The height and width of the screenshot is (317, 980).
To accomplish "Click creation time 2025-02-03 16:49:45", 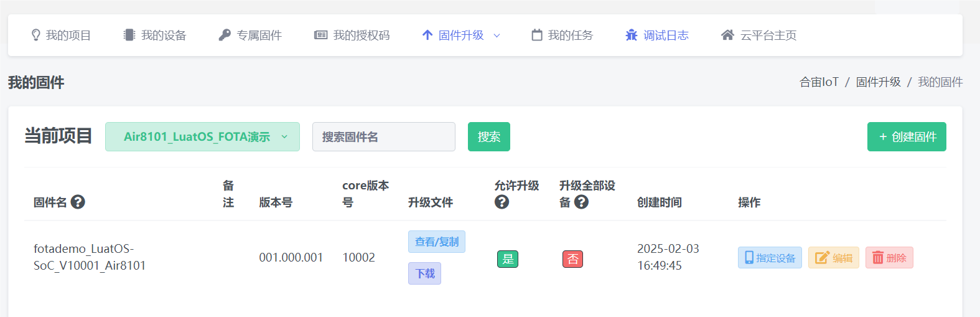I will tap(668, 257).
